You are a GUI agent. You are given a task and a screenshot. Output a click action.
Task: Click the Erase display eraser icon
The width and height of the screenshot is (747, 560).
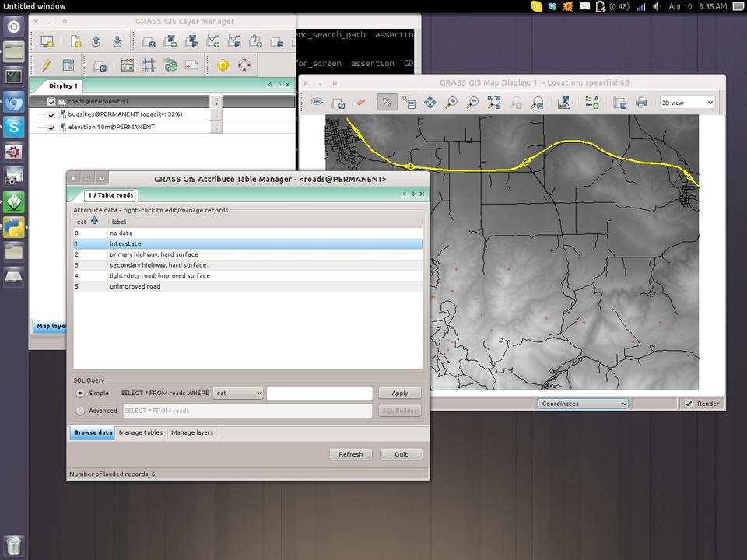point(359,103)
